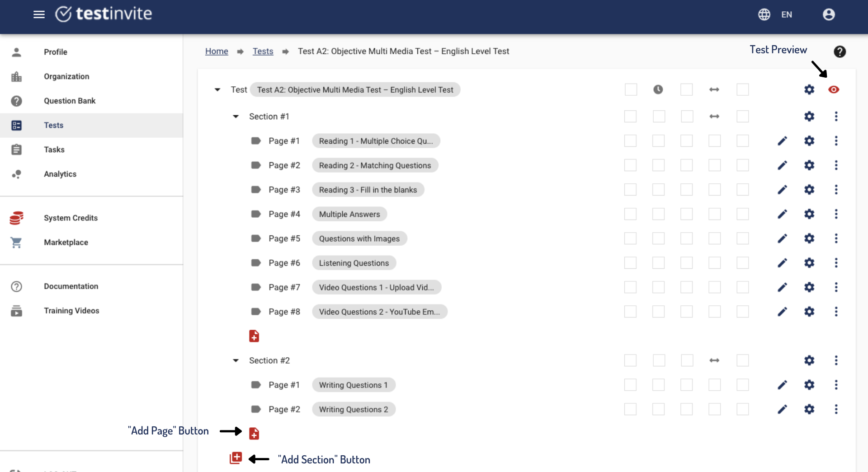
Task: Toggle first checkbox in Section #1 row
Action: click(x=630, y=117)
